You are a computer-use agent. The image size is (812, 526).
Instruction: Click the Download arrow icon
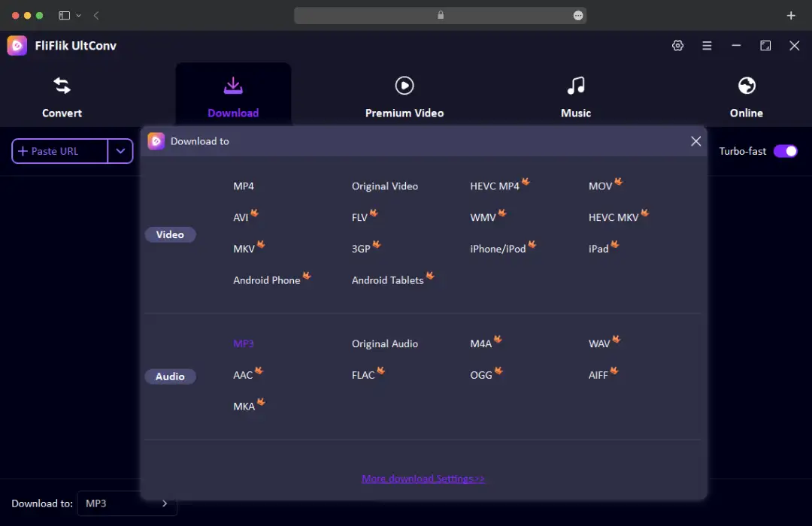(x=233, y=85)
